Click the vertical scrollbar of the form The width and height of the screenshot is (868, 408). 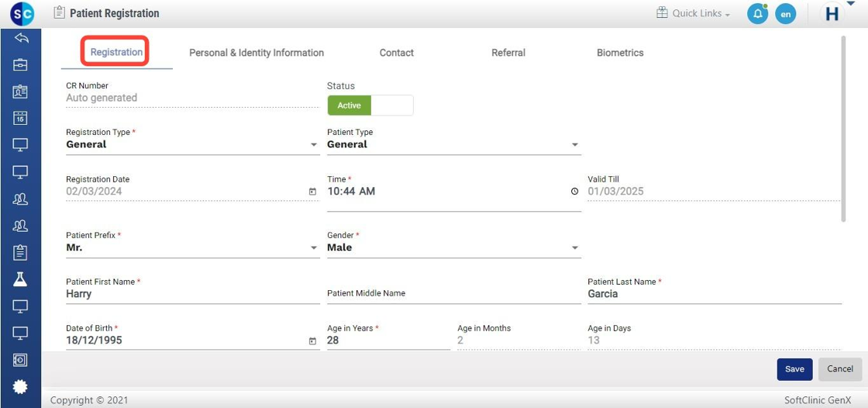[x=843, y=129]
